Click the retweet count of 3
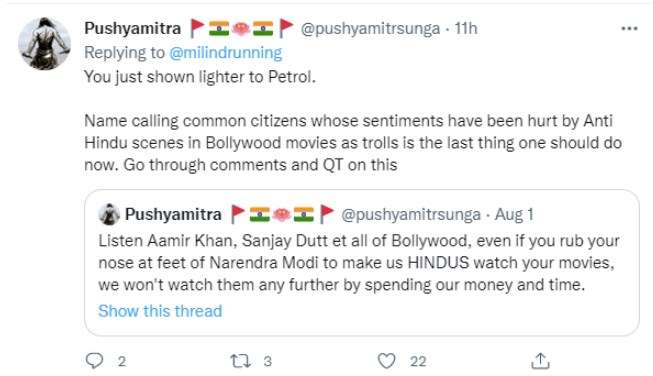This screenshot has width=653, height=376. [268, 361]
